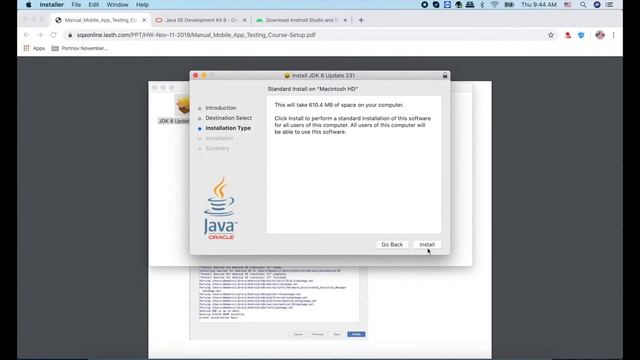Screen dimensions: 640x360
Task: Select the Installation Type step
Action: pyautogui.click(x=228, y=128)
